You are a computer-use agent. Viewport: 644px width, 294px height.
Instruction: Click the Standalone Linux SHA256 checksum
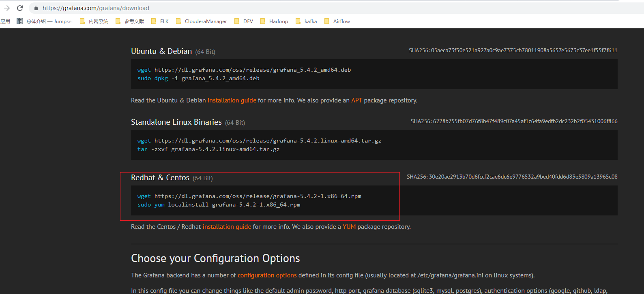514,121
